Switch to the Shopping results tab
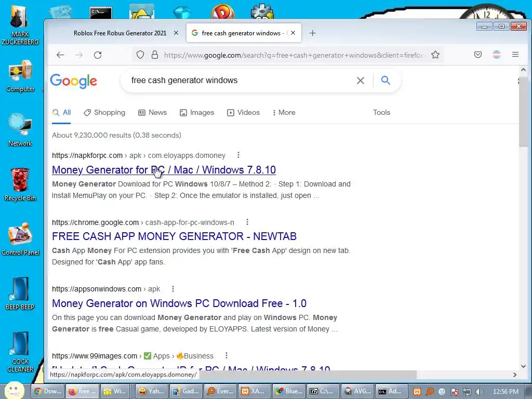This screenshot has width=532, height=399. (104, 112)
